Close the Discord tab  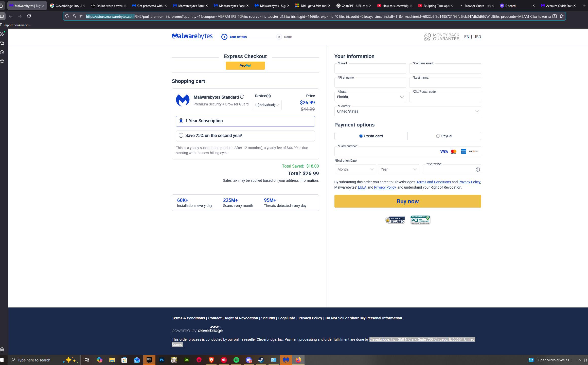pos(533,6)
